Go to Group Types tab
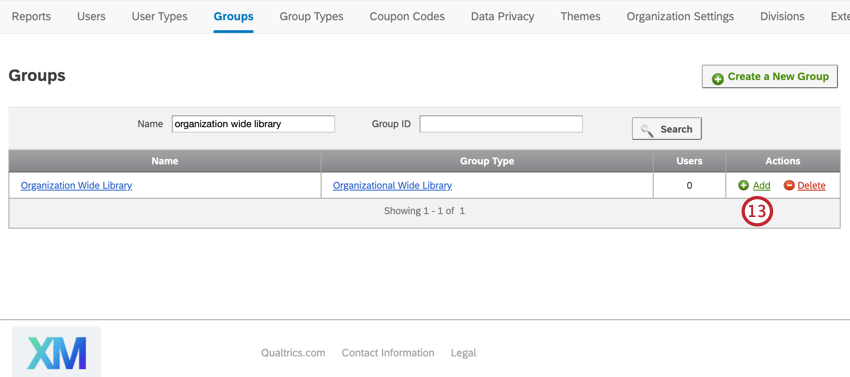This screenshot has height=377, width=850. click(x=311, y=16)
